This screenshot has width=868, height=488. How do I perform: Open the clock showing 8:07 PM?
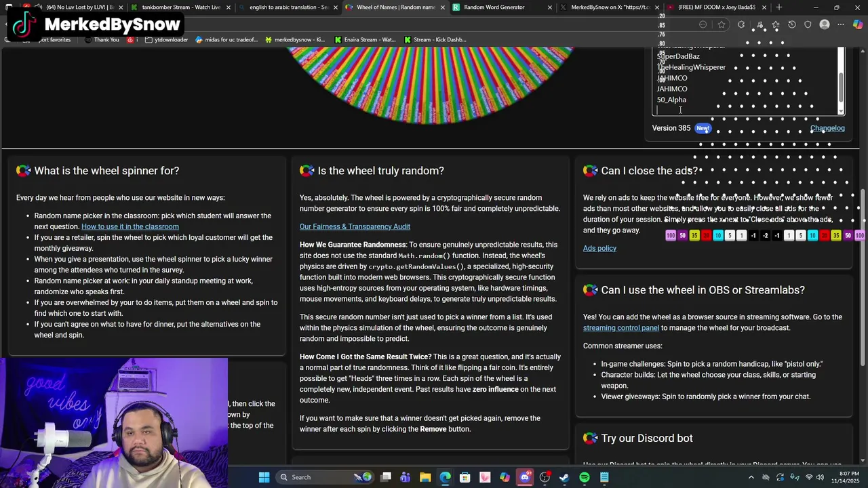point(846,477)
